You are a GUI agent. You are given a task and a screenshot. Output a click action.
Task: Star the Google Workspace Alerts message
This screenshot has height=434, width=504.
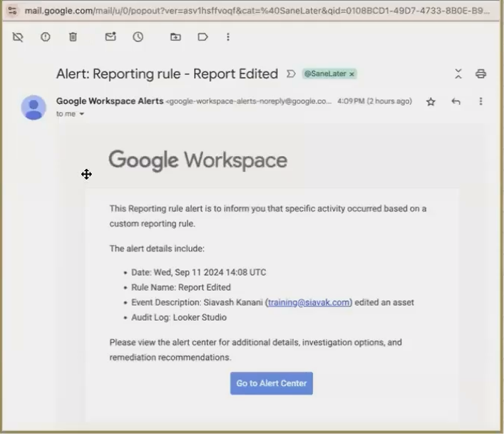[431, 102]
